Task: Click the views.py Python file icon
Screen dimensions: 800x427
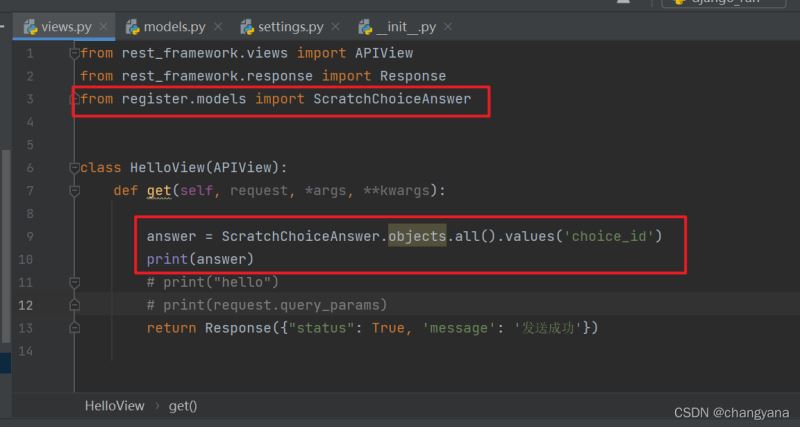Action: pyautogui.click(x=30, y=26)
